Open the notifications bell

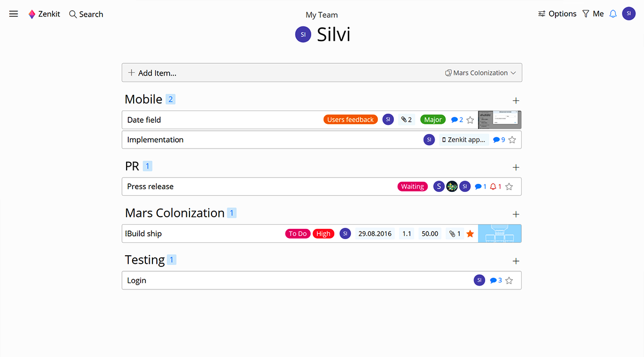[x=613, y=14]
